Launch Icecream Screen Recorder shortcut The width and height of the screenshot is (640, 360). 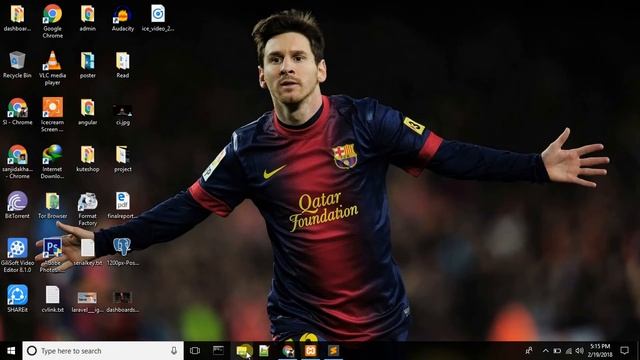(x=53, y=115)
